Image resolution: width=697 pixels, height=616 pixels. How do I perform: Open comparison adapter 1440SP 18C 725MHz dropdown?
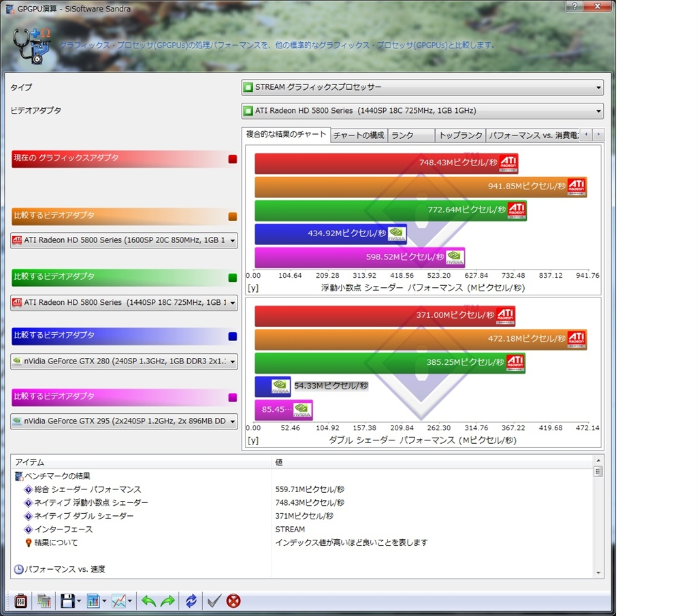click(124, 303)
